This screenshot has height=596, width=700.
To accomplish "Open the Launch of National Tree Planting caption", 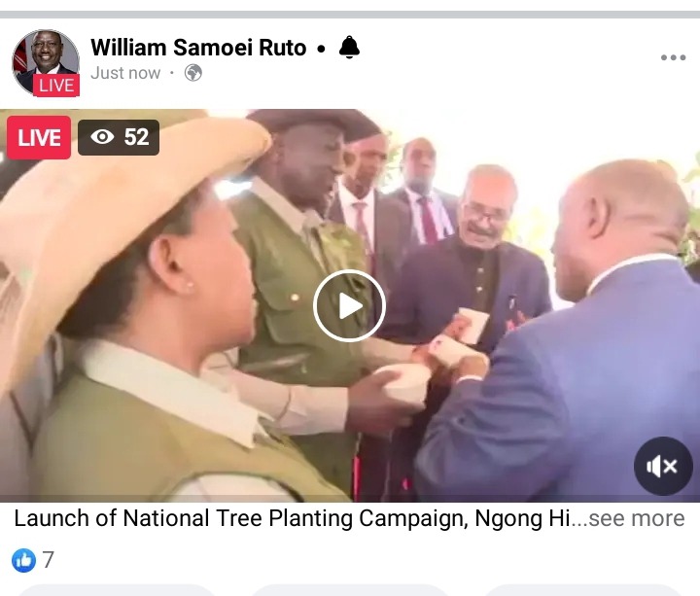I will [x=293, y=518].
